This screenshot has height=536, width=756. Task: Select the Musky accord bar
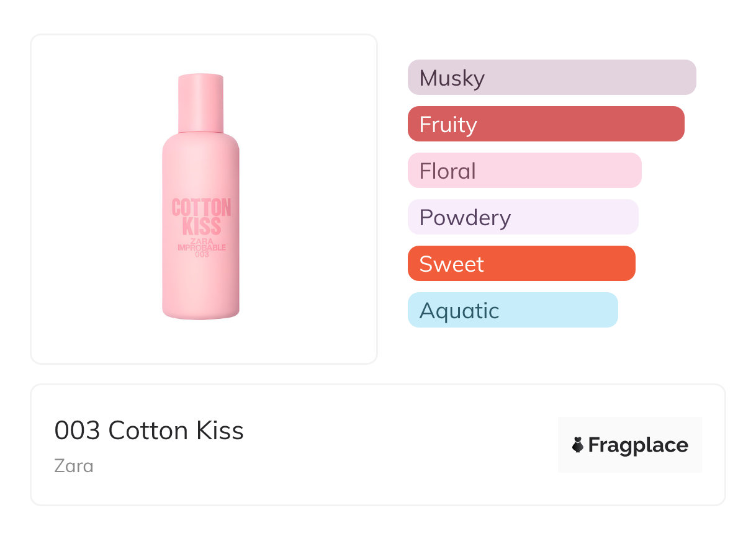click(551, 78)
